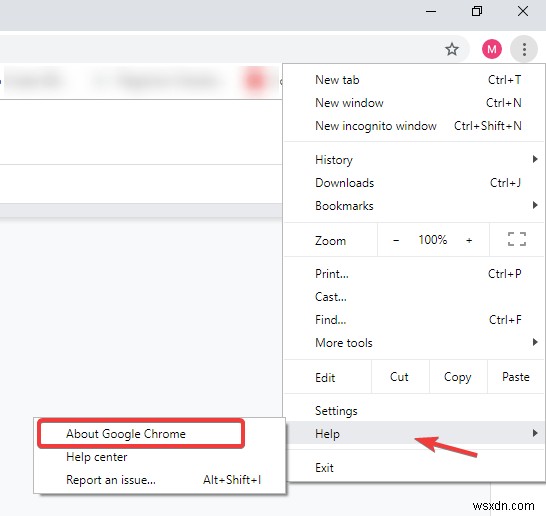
Task: Click the three-dot Chrome menu button
Action: (x=524, y=49)
